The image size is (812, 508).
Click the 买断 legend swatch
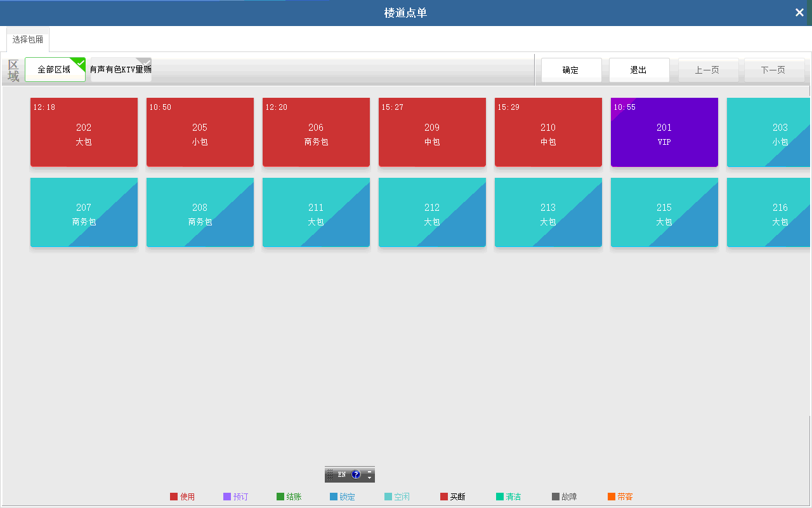(444, 497)
